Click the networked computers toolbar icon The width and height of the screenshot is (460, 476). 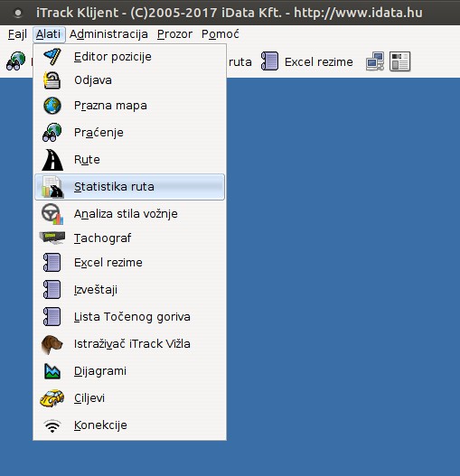pos(375,61)
